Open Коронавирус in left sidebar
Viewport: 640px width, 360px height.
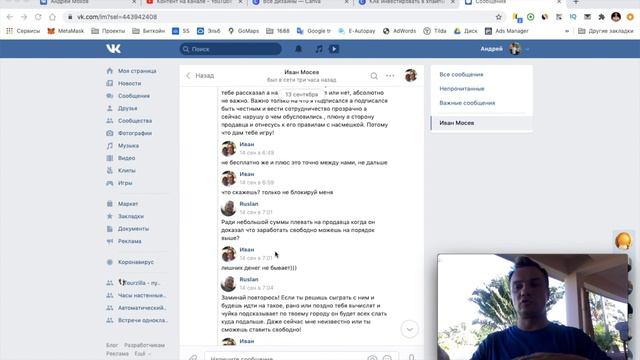tap(136, 262)
